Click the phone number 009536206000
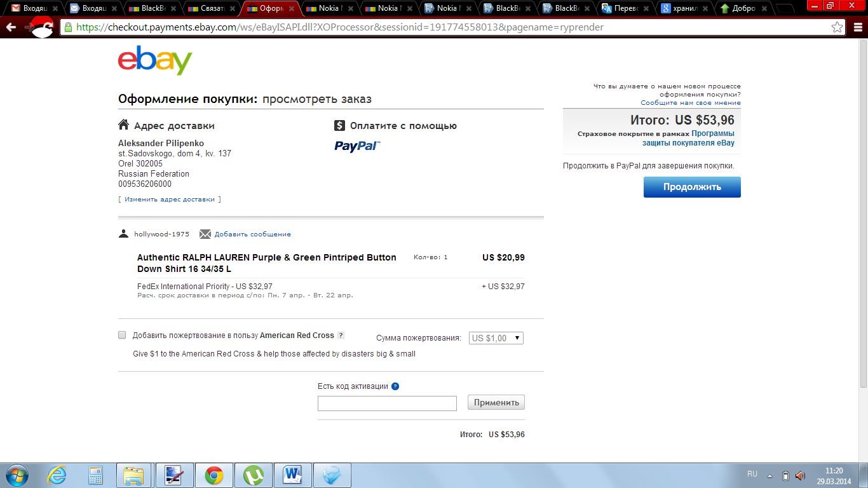 145,184
